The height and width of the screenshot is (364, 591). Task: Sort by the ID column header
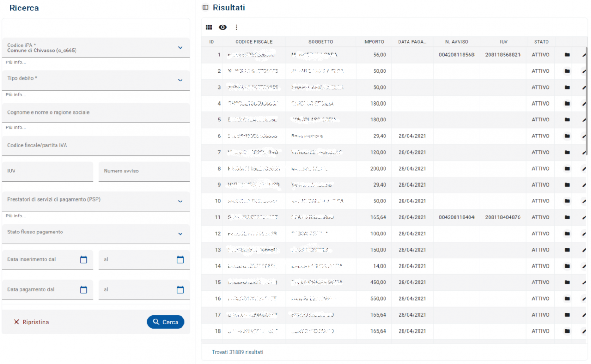tap(212, 42)
